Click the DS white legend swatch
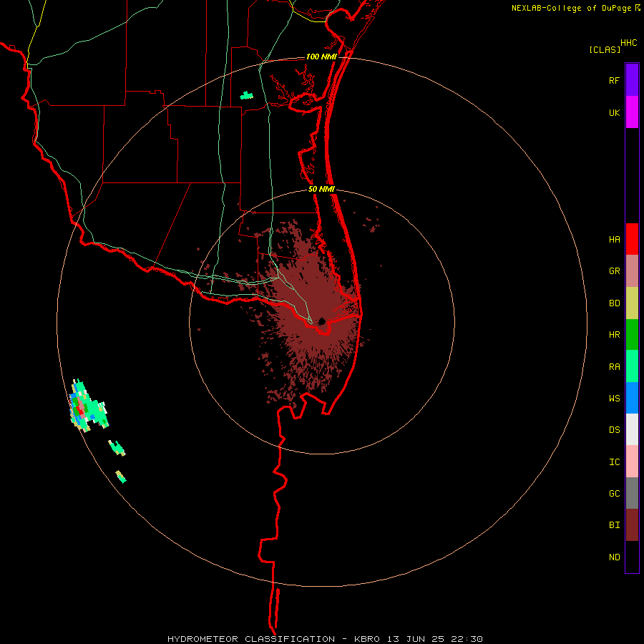Screen dimensions: 644x644 (x=632, y=429)
